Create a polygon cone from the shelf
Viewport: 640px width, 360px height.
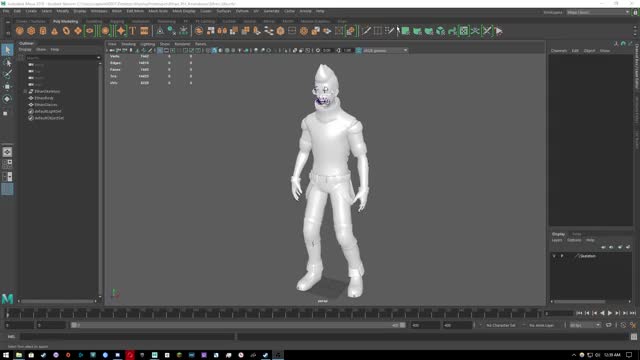click(54, 31)
